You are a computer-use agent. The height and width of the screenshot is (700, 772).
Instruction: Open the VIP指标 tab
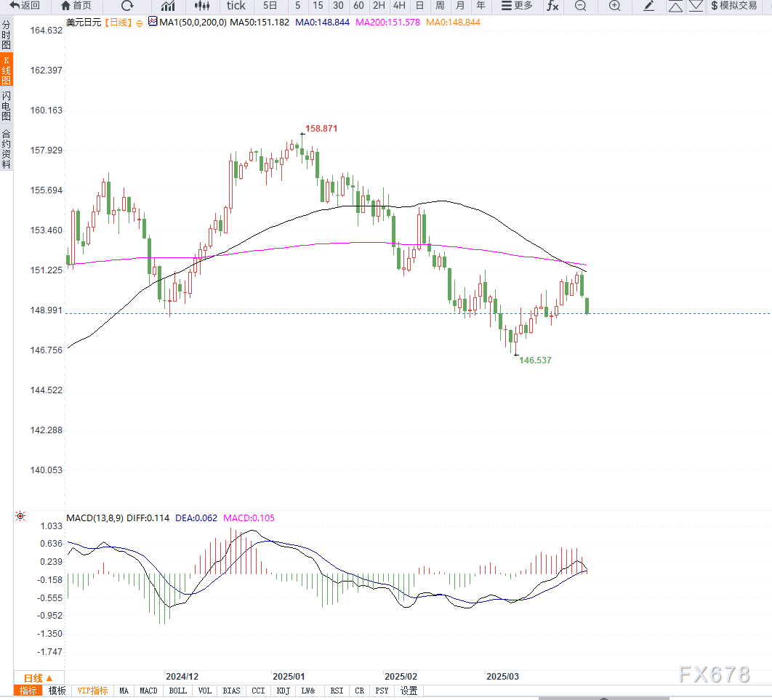click(x=92, y=691)
